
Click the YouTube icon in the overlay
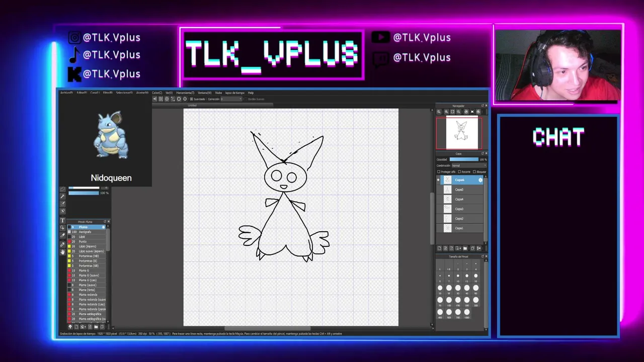(380, 37)
